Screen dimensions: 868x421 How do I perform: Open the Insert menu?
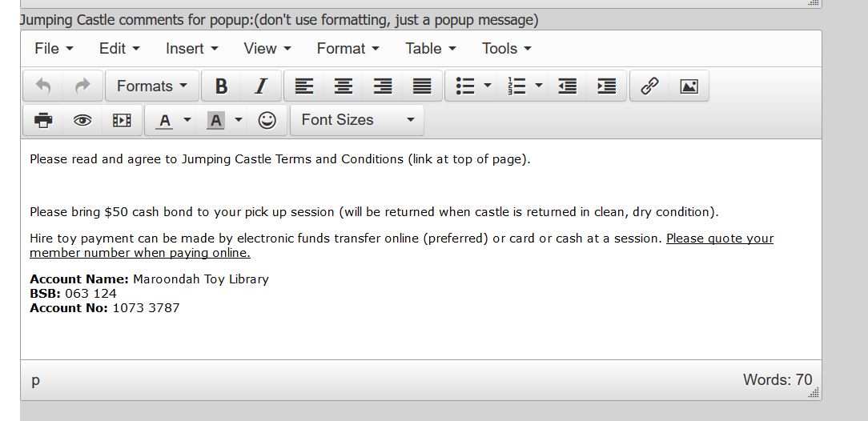191,49
